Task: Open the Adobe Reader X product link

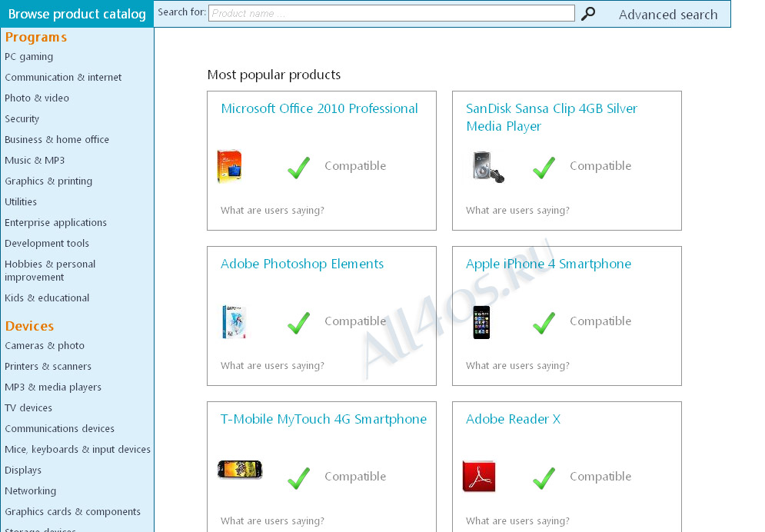Action: click(514, 419)
